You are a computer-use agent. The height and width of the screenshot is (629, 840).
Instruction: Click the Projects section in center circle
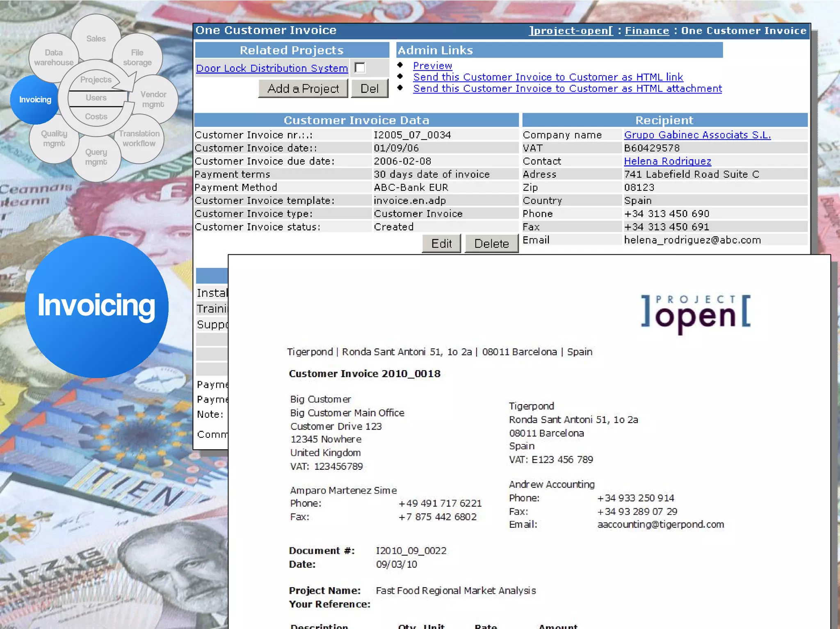(x=96, y=80)
